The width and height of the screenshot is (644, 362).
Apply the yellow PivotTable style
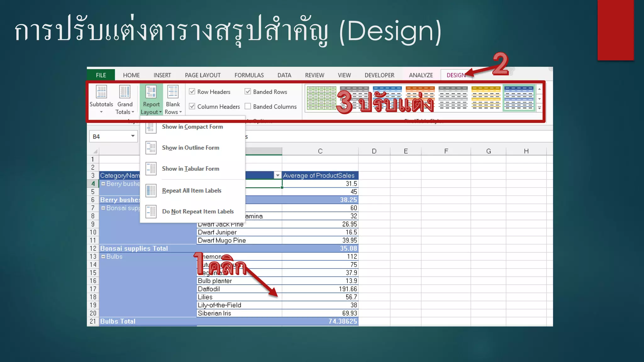pyautogui.click(x=486, y=98)
